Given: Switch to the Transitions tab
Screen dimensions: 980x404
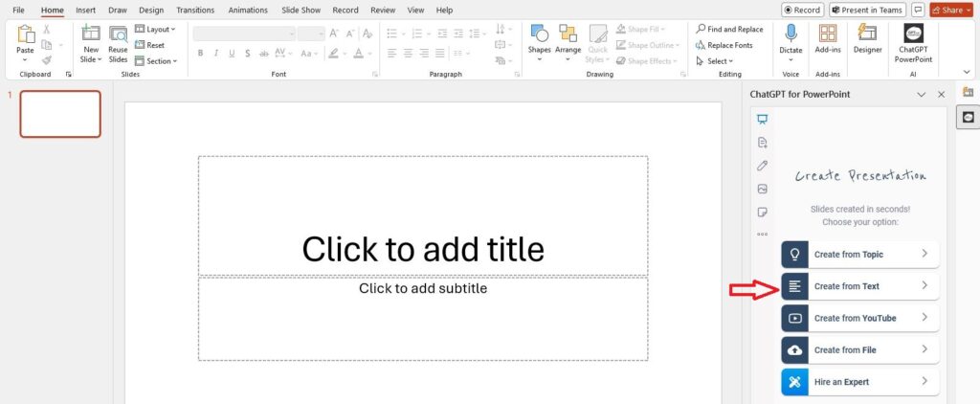Looking at the screenshot, I should tap(195, 10).
